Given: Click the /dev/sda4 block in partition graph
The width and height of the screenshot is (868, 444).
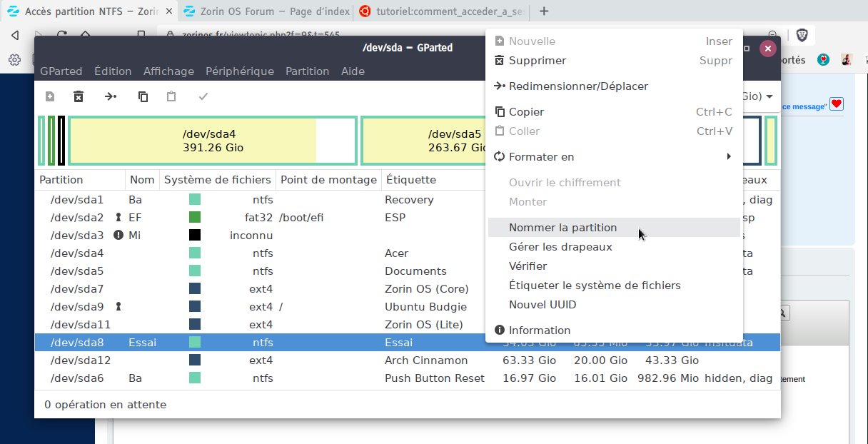Looking at the screenshot, I should [213, 141].
